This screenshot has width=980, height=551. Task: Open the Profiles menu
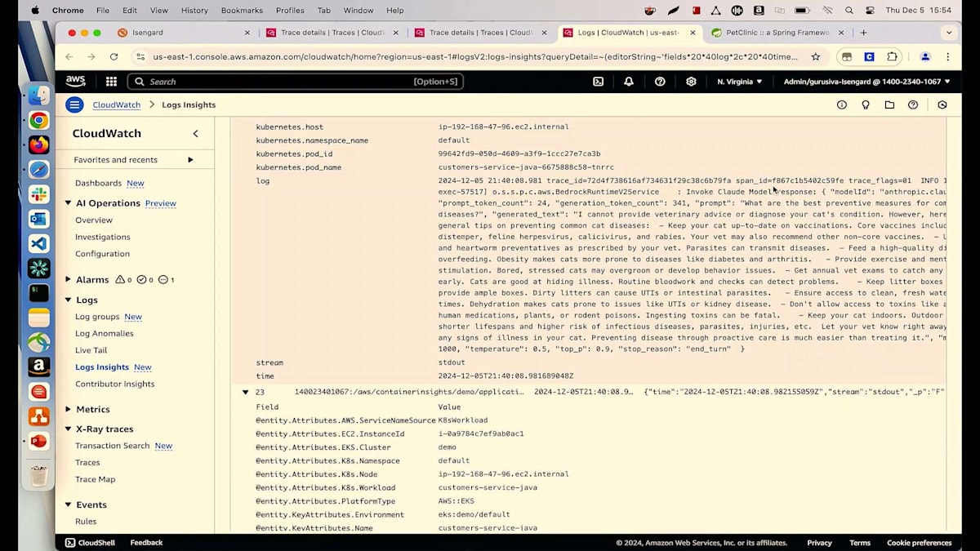pyautogui.click(x=290, y=11)
